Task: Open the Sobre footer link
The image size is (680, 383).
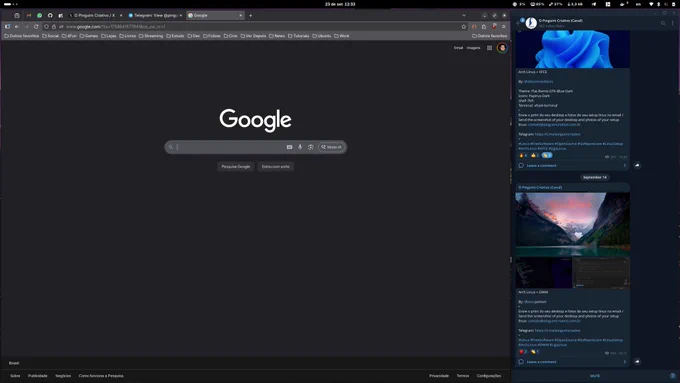Action: tap(15, 376)
